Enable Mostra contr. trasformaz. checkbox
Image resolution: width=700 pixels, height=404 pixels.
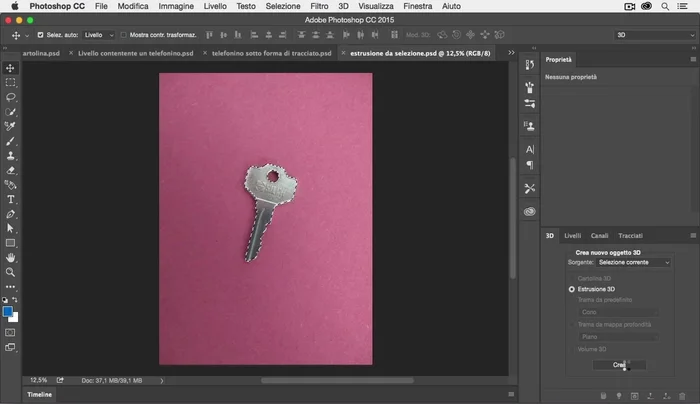123,35
